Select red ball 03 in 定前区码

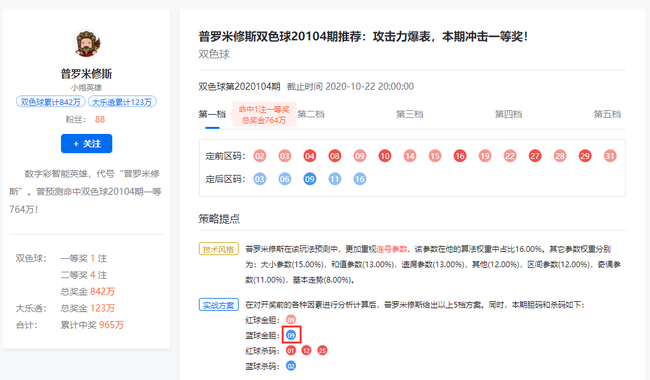point(285,156)
